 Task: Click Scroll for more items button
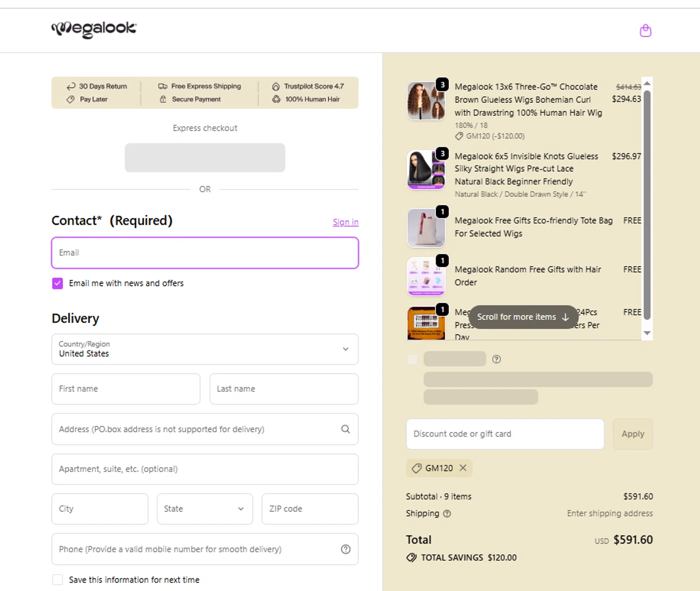pyautogui.click(x=523, y=317)
